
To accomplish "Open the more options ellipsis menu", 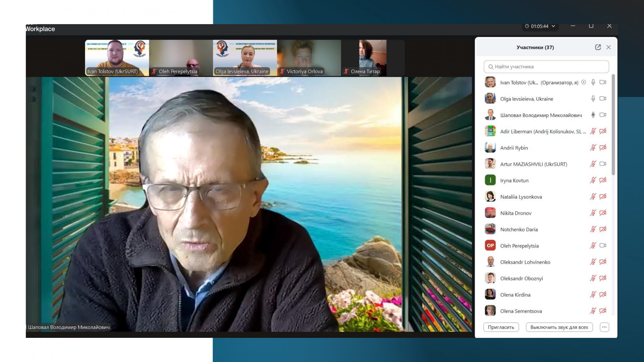I will (x=604, y=327).
